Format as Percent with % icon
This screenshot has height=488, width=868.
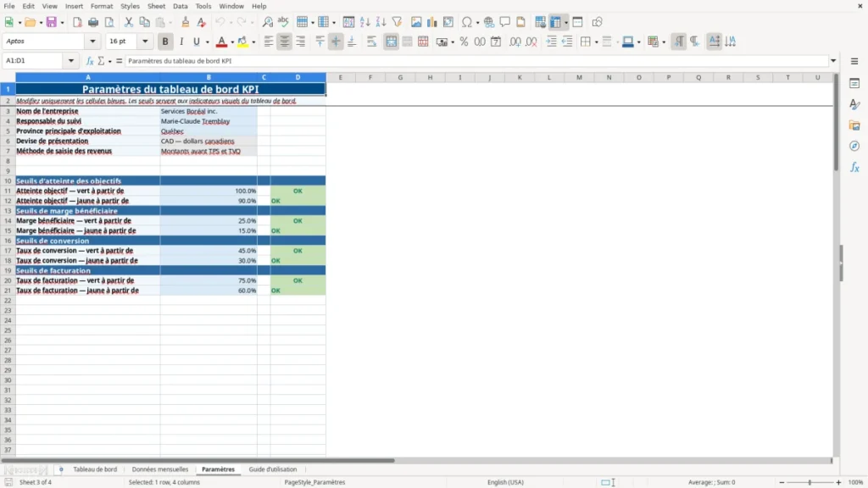coord(464,42)
